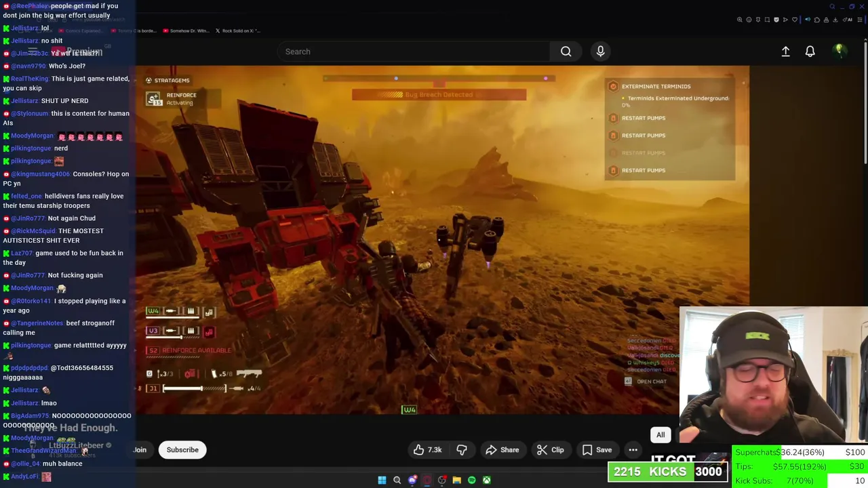This screenshot has height=488, width=868.
Task: Click the page vertical scrollbar
Action: pyautogui.click(x=865, y=102)
